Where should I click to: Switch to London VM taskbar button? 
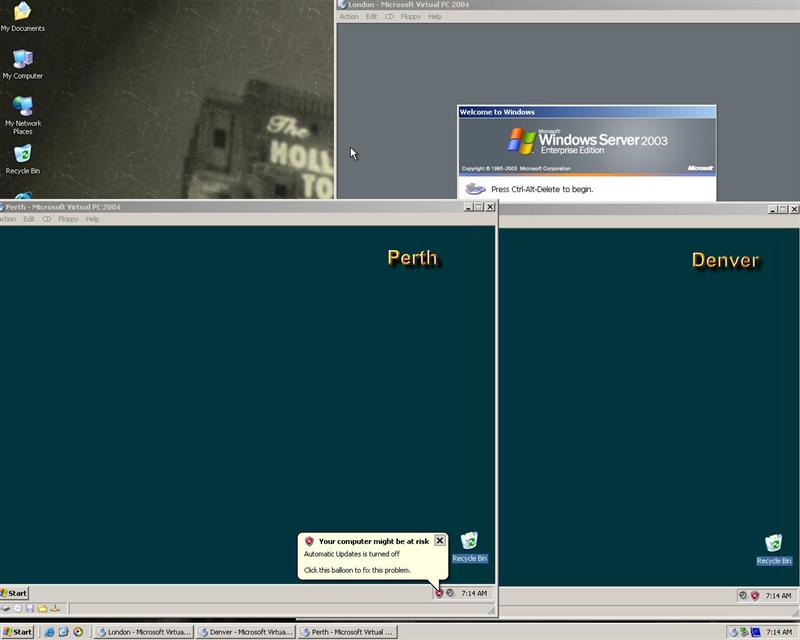[144, 632]
